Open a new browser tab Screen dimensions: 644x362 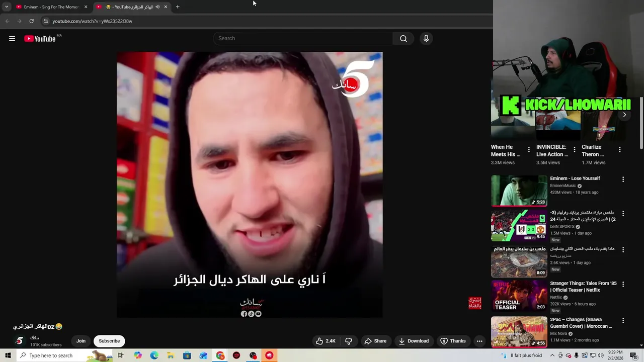178,7
